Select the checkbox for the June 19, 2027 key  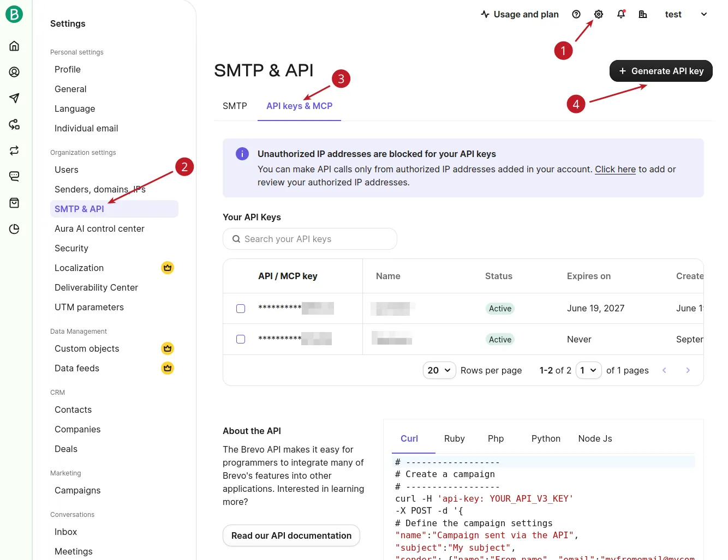tap(241, 309)
